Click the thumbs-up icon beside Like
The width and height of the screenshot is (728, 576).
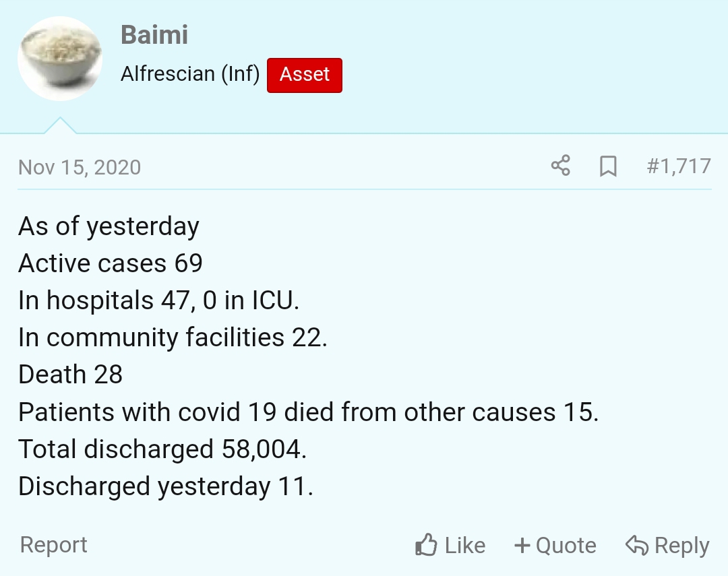(426, 545)
